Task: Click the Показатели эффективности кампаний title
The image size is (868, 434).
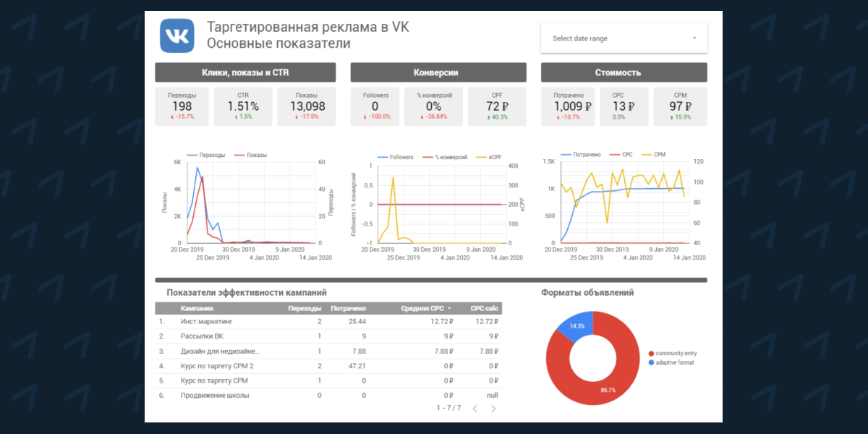Action: coord(246,293)
